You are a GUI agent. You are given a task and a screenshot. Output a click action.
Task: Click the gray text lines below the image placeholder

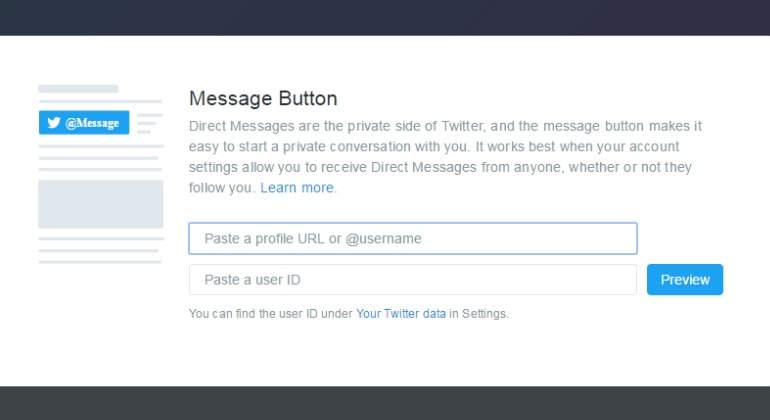tap(101, 251)
